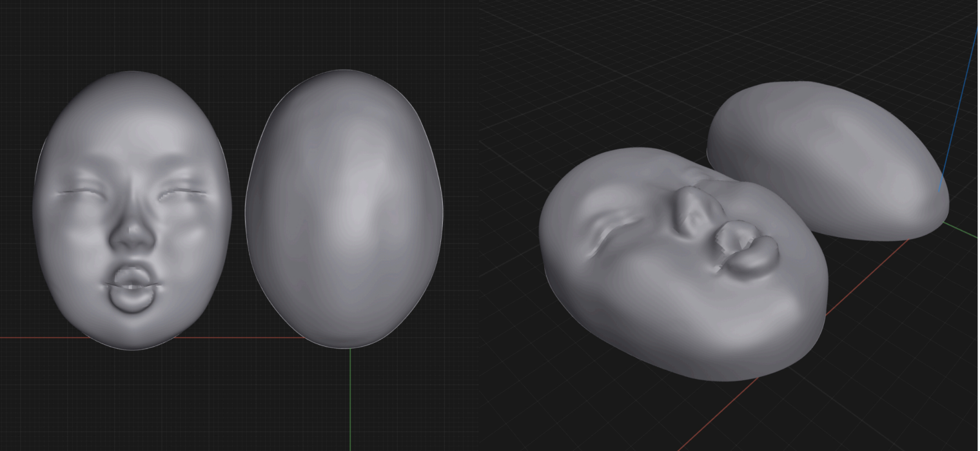The height and width of the screenshot is (451, 980).
Task: Select the tilted face sculpt in perspective view
Action: (683, 264)
